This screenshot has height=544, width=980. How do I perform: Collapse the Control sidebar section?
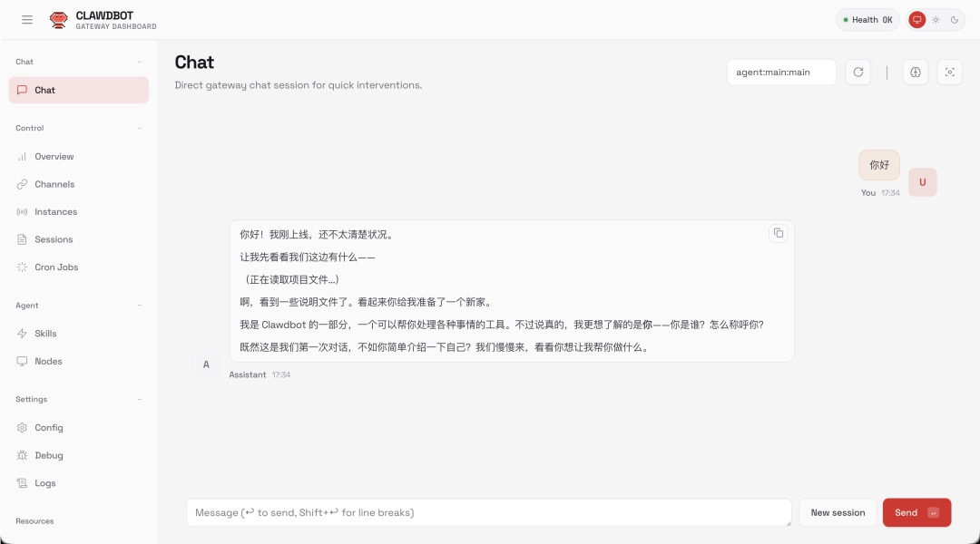click(x=139, y=128)
